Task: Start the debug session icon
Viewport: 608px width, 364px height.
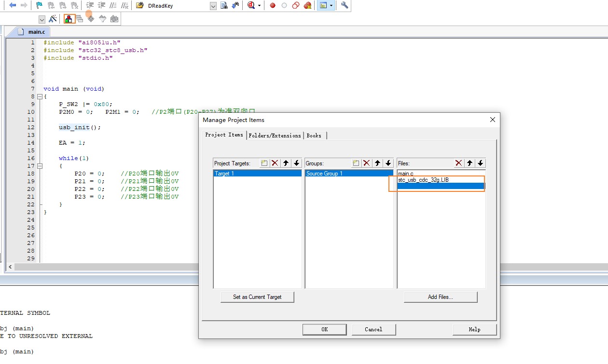Action: (x=251, y=5)
